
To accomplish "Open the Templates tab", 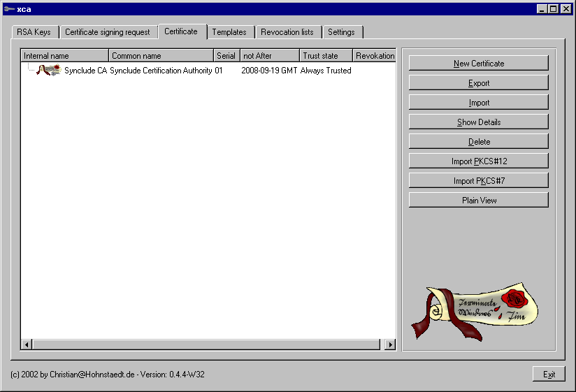I will tap(229, 32).
